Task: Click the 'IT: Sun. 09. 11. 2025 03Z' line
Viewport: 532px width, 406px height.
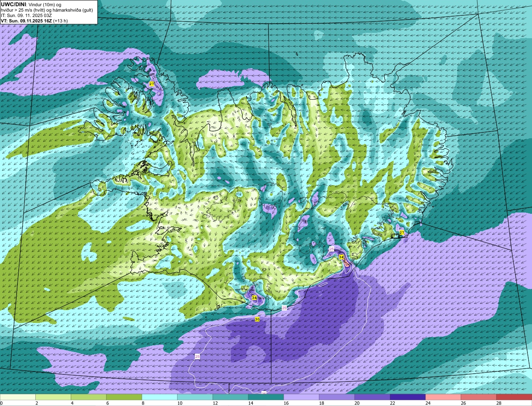Action: (26, 15)
